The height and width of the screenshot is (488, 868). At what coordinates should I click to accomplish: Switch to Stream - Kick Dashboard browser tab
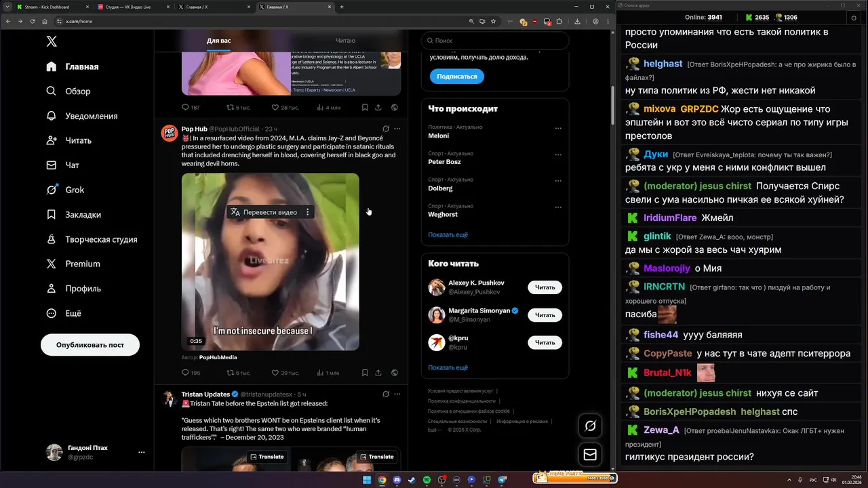click(51, 7)
